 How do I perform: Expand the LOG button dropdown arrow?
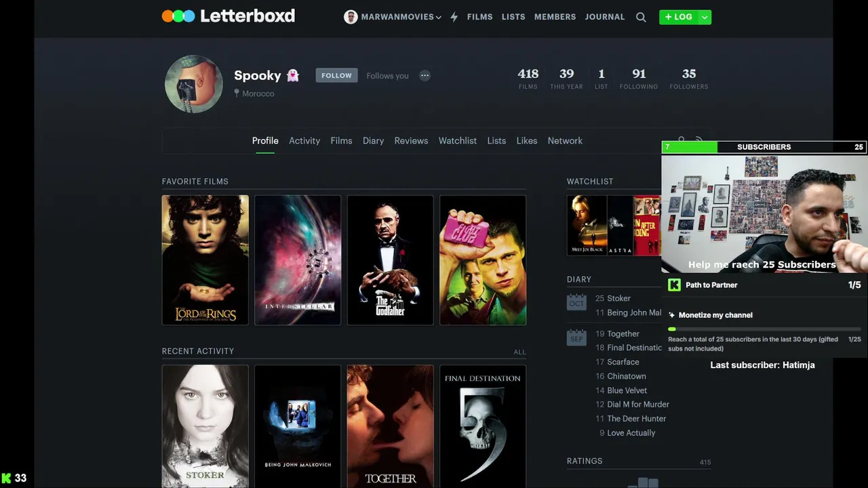(705, 17)
